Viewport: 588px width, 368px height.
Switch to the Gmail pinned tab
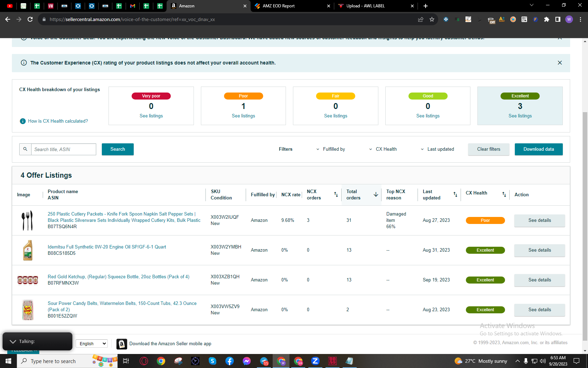coord(133,6)
